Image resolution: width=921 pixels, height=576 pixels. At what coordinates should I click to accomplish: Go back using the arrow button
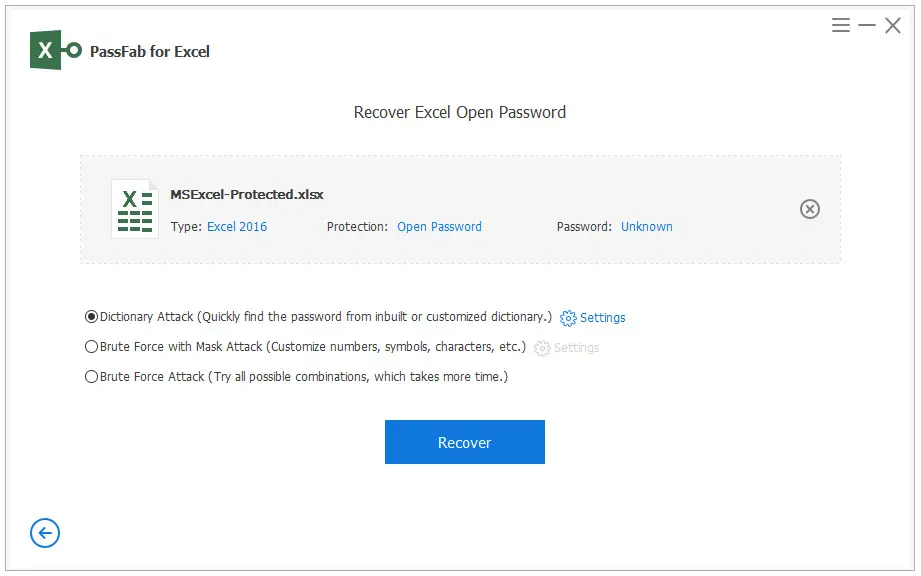[x=45, y=533]
